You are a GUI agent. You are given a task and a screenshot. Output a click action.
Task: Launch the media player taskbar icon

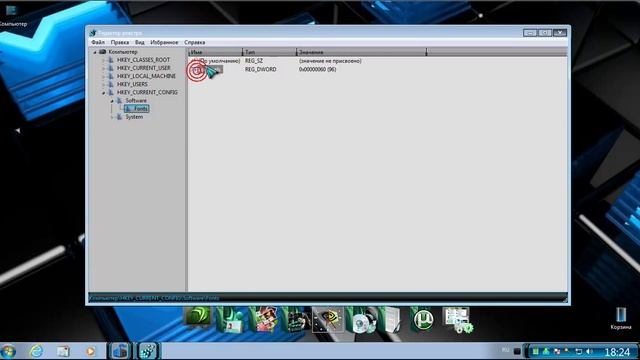90,351
